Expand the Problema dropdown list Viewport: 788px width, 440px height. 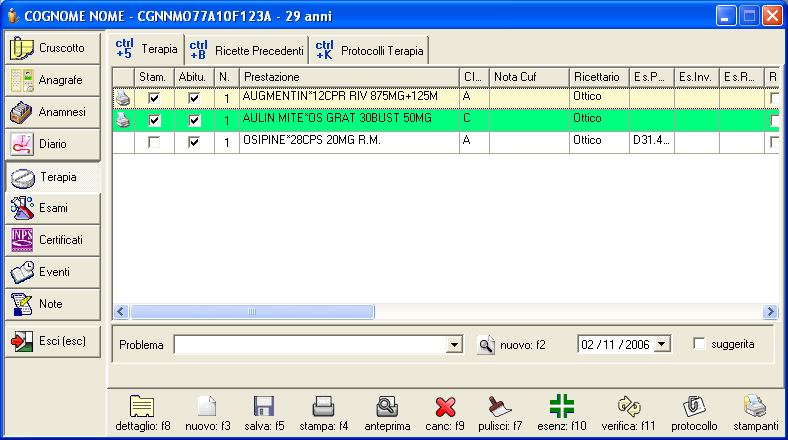pyautogui.click(x=455, y=345)
